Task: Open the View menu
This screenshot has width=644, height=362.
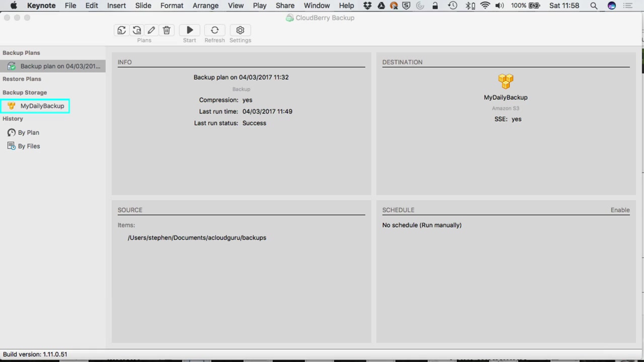Action: pyautogui.click(x=235, y=6)
